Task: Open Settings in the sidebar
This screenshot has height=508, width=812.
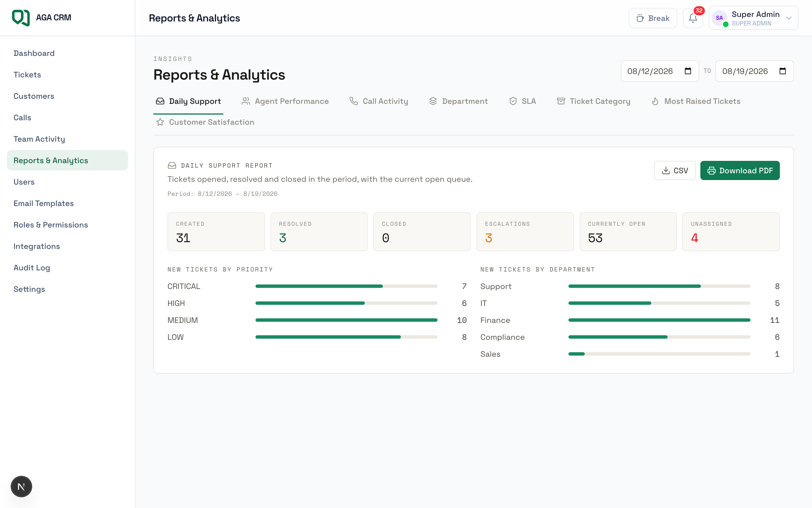Action: [67, 289]
